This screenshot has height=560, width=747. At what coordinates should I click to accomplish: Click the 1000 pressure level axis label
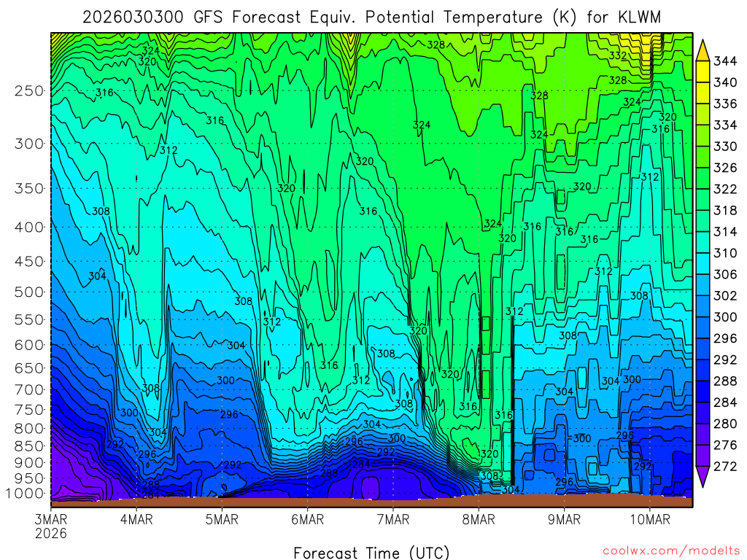pos(26,494)
